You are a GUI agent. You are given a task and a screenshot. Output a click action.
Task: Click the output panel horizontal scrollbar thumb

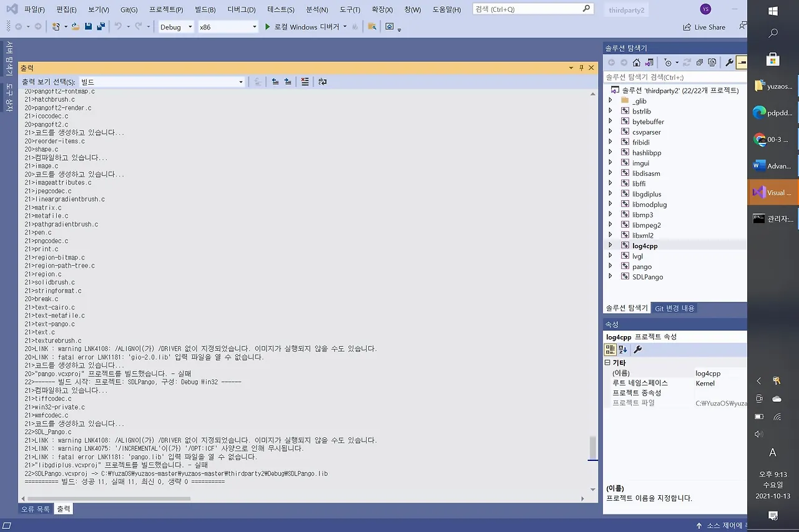[109, 499]
